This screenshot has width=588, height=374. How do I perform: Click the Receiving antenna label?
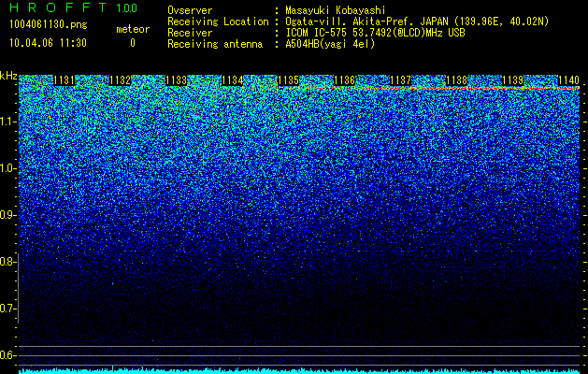[215, 44]
